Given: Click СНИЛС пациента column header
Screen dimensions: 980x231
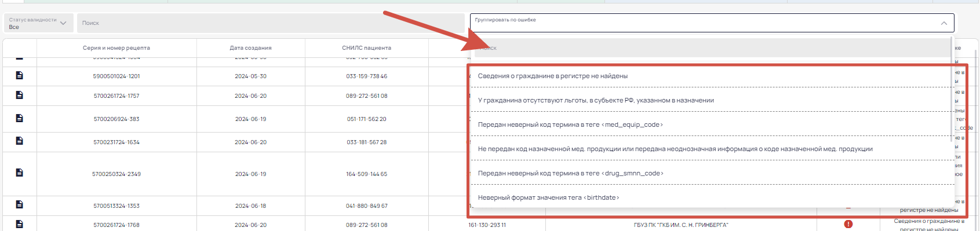Looking at the screenshot, I should pos(366,48).
